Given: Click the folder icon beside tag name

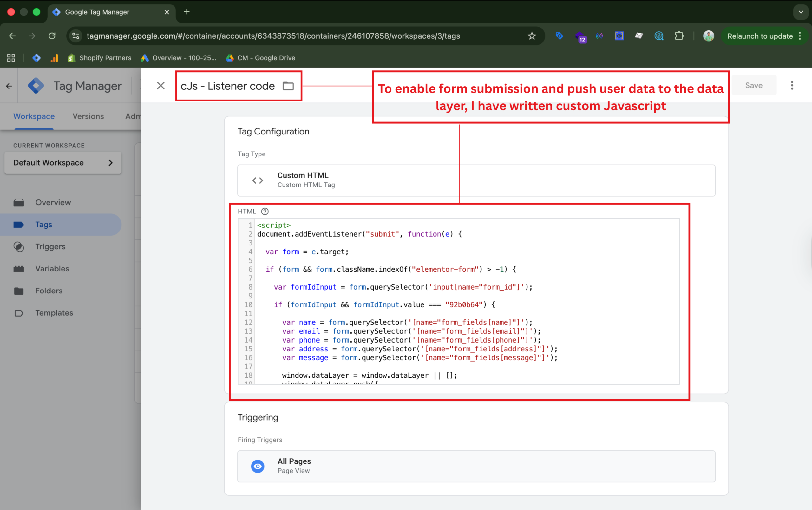Looking at the screenshot, I should 288,86.
